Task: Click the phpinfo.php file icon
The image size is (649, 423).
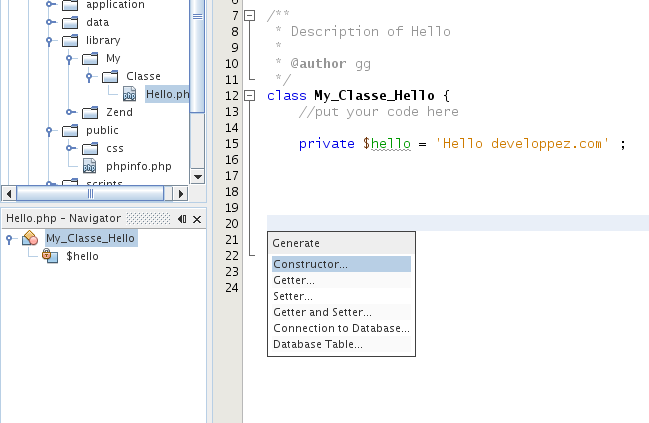Action: click(89, 167)
